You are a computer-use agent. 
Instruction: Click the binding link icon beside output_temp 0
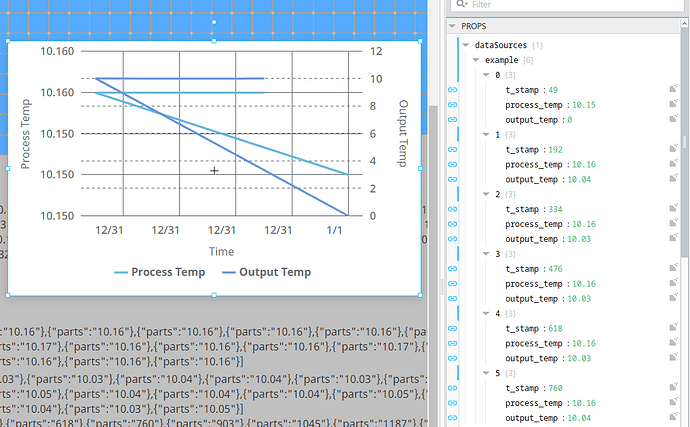coord(452,120)
